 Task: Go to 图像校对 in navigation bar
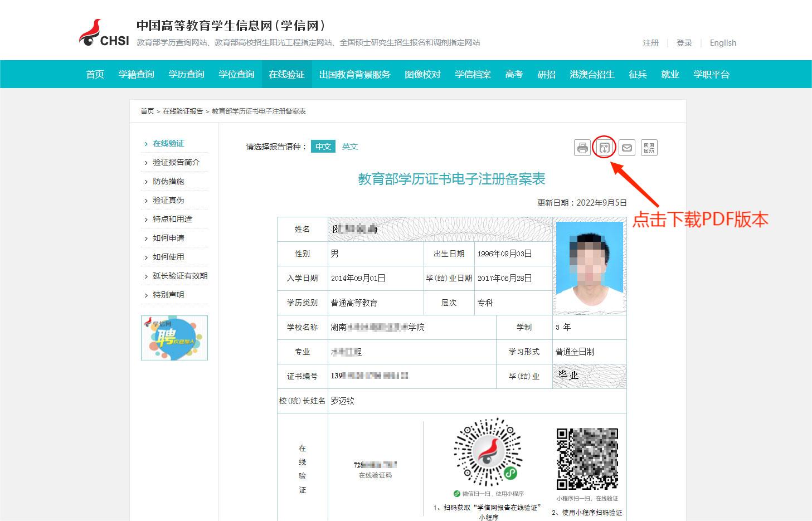422,74
